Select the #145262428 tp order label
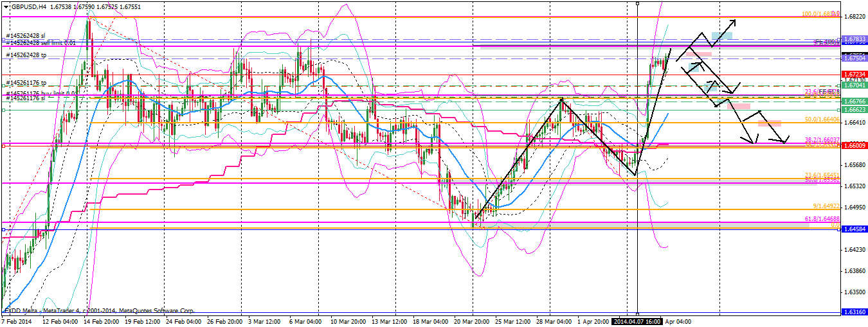Screen dimensions: 868x327 point(26,55)
